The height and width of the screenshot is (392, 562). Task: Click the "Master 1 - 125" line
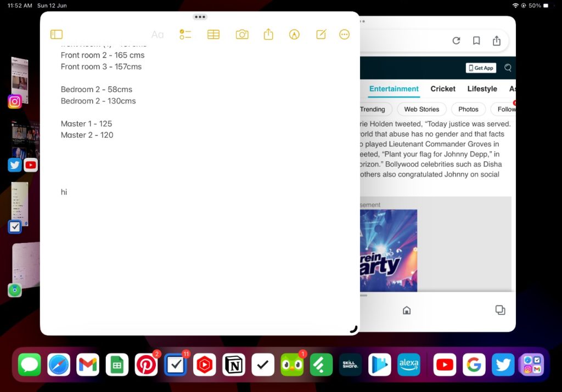point(86,124)
